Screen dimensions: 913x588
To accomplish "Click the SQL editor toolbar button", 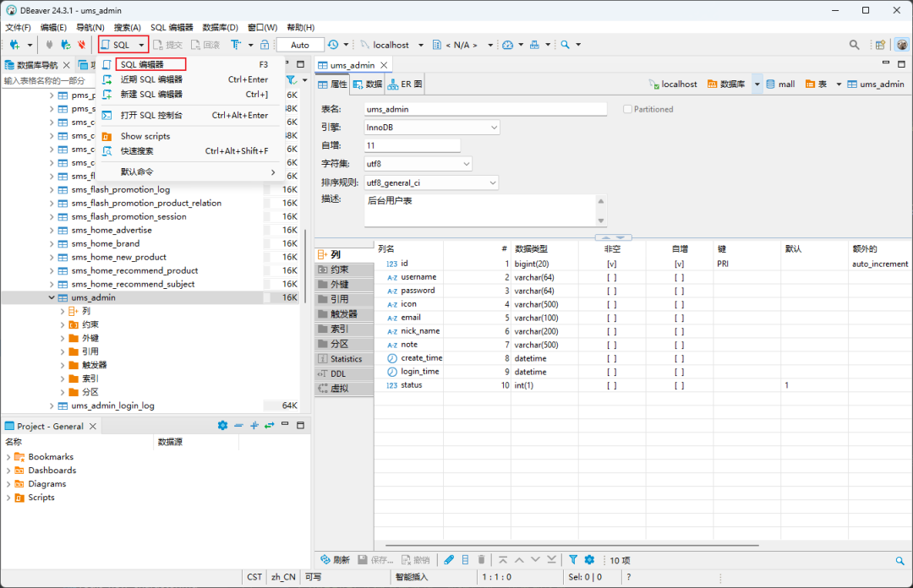I will (116, 45).
